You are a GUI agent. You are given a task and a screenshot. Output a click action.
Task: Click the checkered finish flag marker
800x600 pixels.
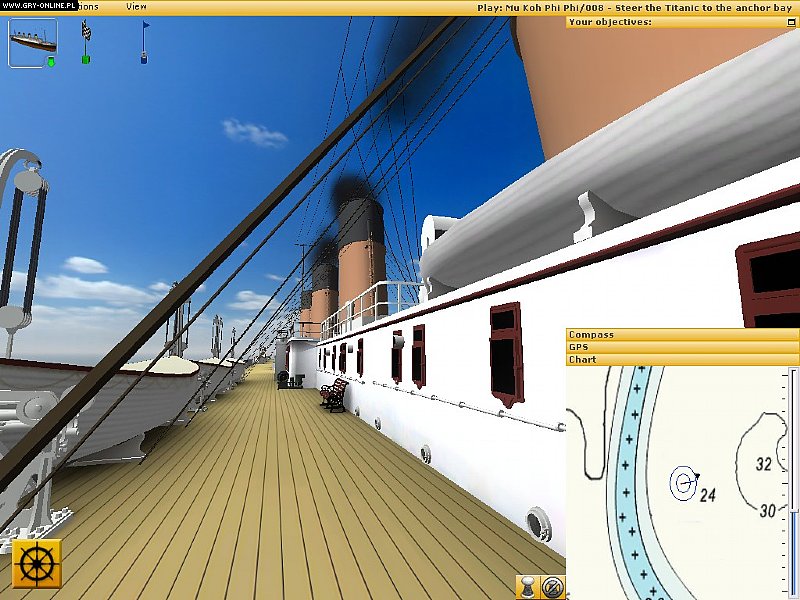[x=86, y=32]
